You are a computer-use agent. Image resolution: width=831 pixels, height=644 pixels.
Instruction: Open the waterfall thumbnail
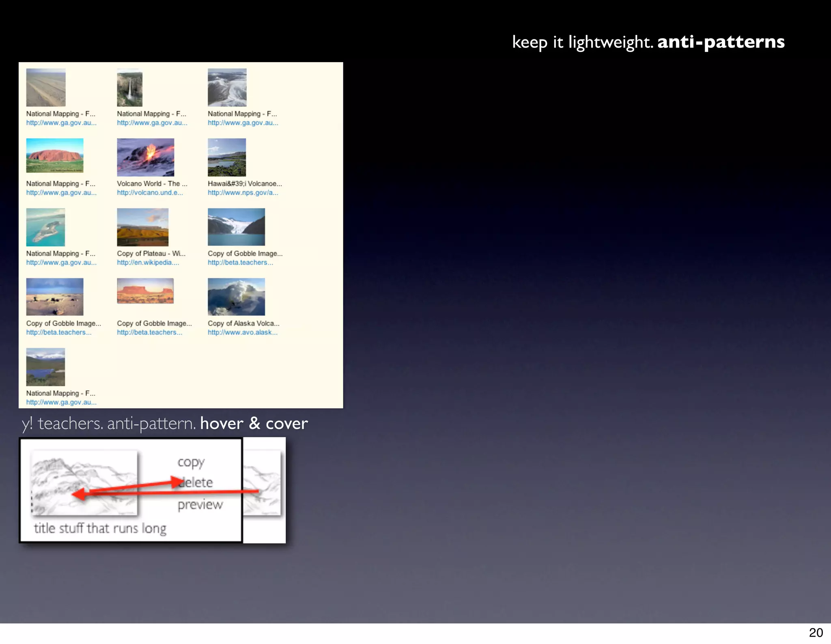(x=130, y=87)
